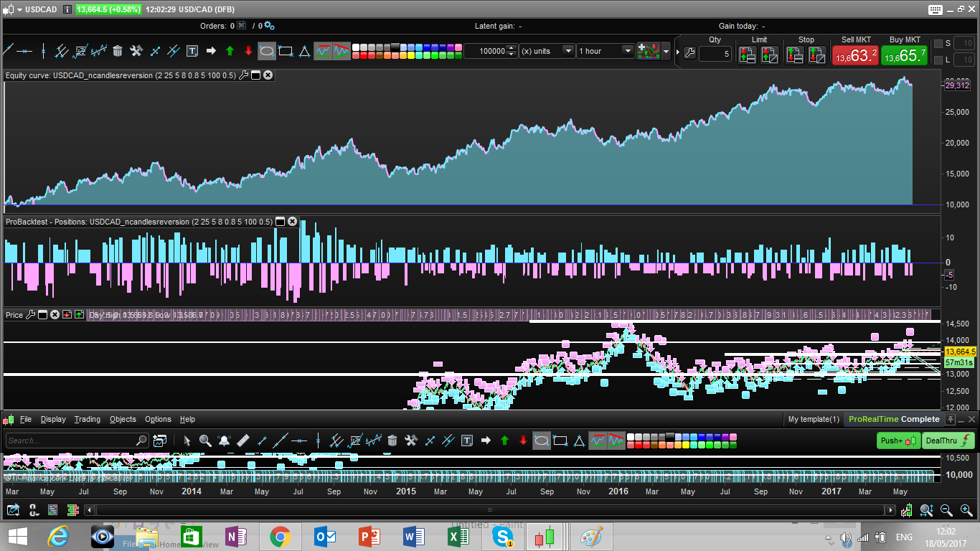Open the Objects menu

[123, 419]
